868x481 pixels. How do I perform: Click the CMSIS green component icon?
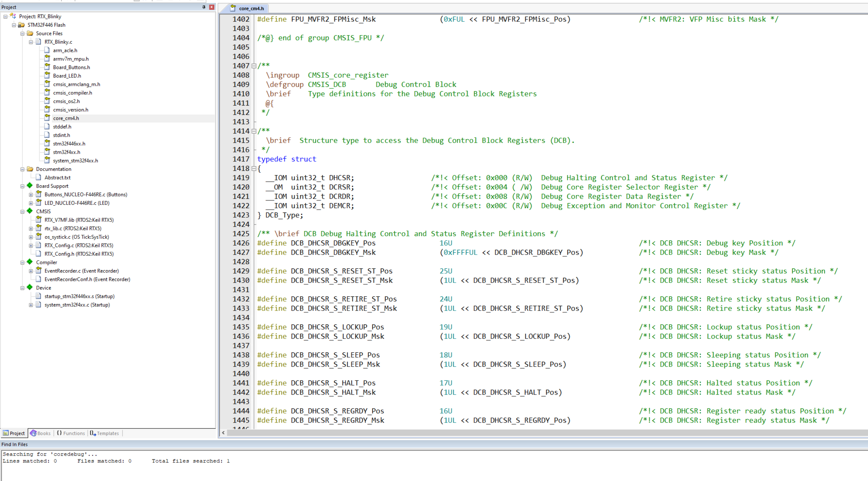click(30, 211)
